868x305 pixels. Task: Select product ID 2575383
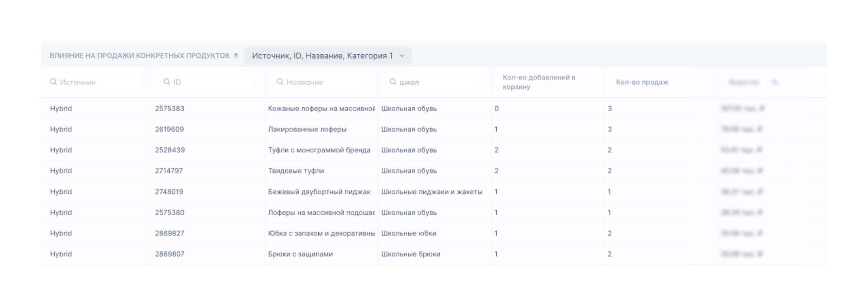(169, 109)
